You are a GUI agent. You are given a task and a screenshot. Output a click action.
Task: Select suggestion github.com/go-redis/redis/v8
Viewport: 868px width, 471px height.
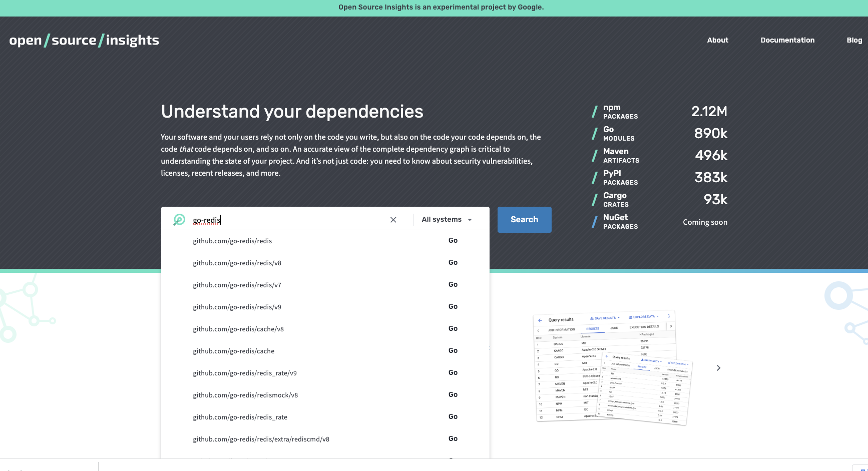pos(325,263)
